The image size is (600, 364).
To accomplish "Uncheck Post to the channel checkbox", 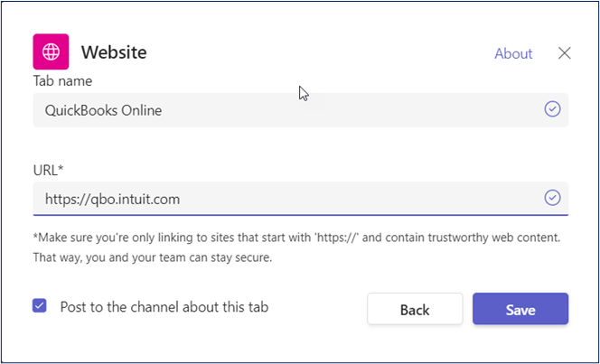I will [40, 306].
